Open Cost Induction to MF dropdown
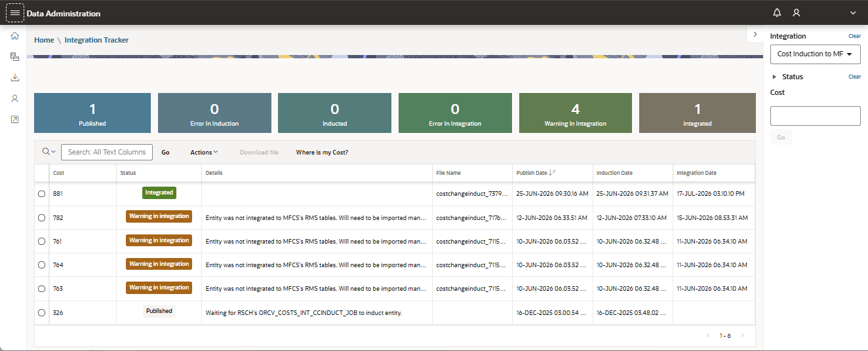 (816, 54)
